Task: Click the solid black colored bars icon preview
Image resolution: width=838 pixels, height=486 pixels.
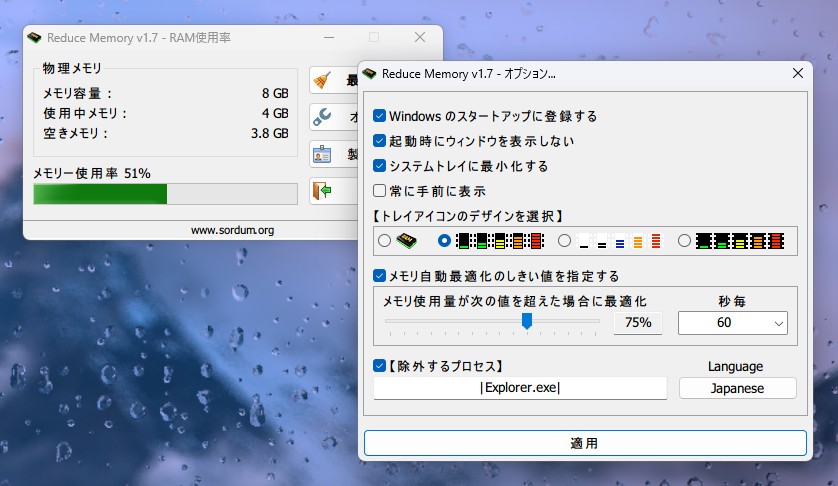Action: click(740, 241)
